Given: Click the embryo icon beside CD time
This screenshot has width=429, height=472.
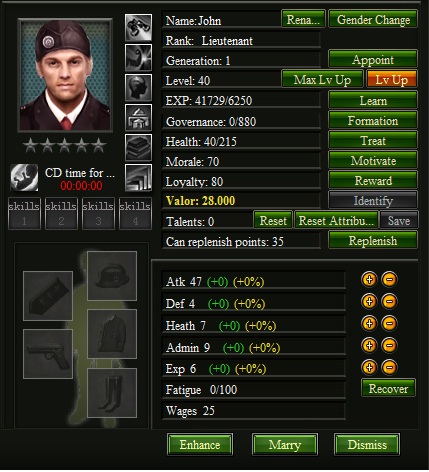Looking at the screenshot, I should 24,178.
